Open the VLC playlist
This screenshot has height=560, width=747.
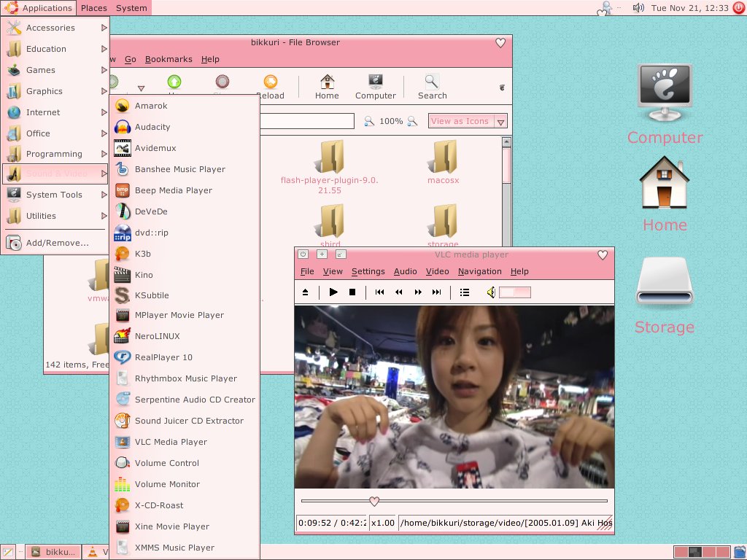pos(465,292)
